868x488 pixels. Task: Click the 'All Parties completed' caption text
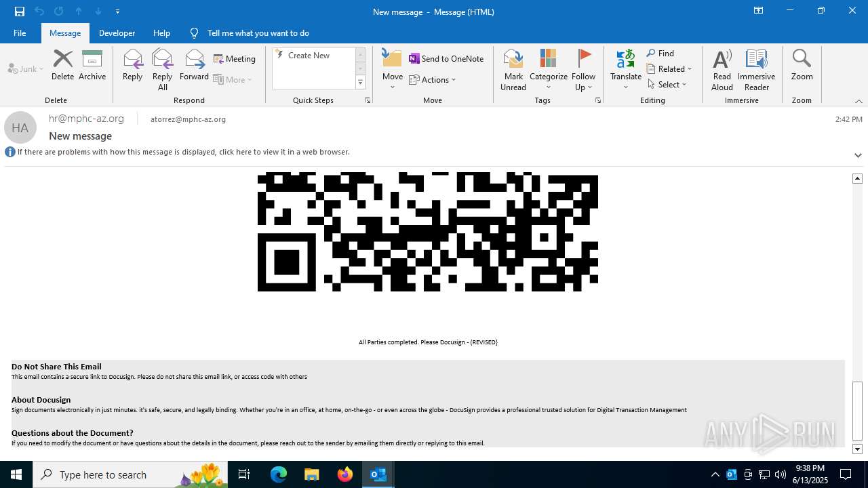click(428, 342)
